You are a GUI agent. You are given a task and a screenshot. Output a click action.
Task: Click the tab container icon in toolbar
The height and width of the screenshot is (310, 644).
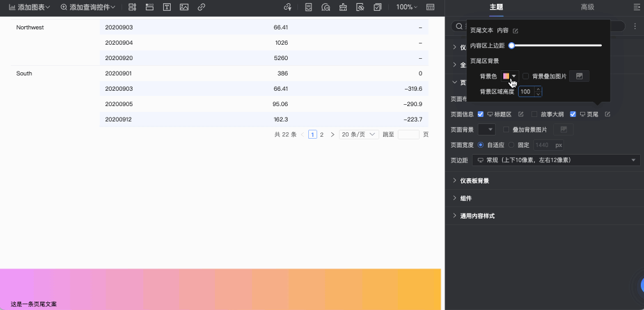pos(150,7)
